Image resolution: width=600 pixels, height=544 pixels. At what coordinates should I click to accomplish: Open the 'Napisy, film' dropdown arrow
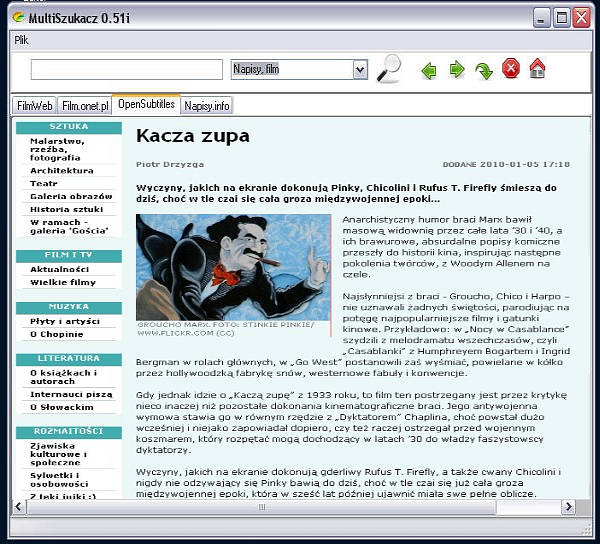(x=360, y=70)
